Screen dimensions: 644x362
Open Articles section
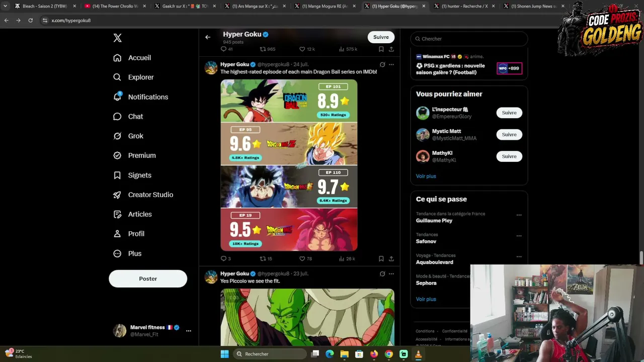click(133, 214)
